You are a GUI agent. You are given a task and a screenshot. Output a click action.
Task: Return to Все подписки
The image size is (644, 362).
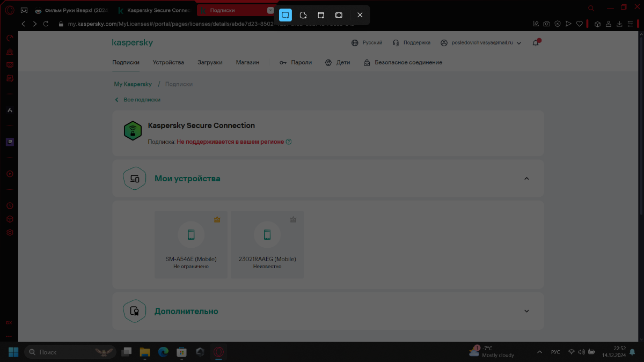pyautogui.click(x=137, y=100)
